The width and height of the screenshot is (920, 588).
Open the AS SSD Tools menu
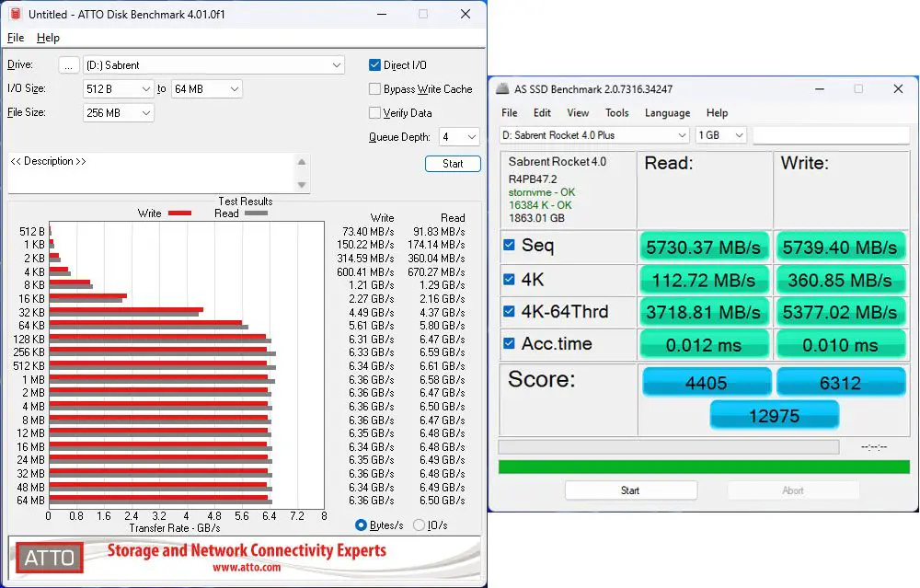617,112
